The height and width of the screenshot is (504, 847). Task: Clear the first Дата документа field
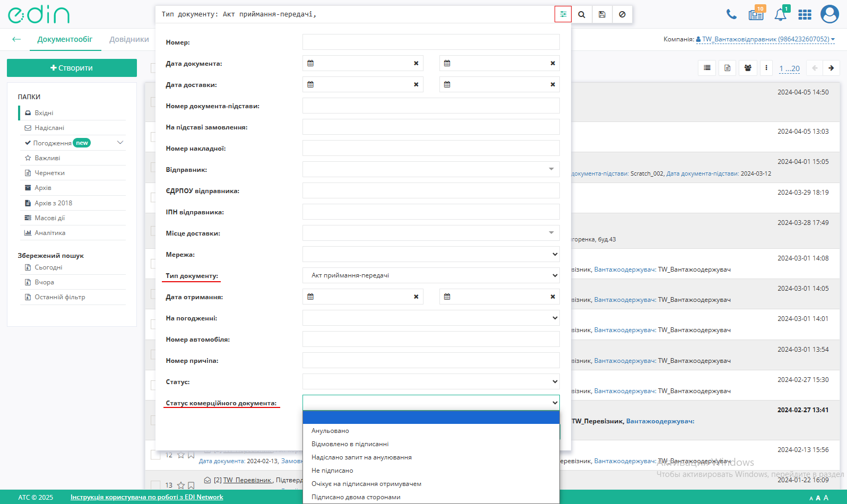click(416, 63)
